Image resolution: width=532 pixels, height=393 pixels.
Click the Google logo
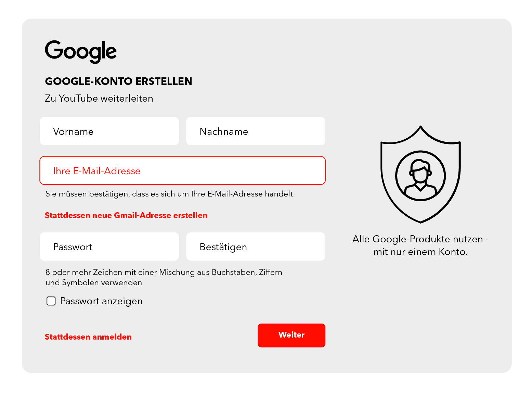pyautogui.click(x=81, y=52)
